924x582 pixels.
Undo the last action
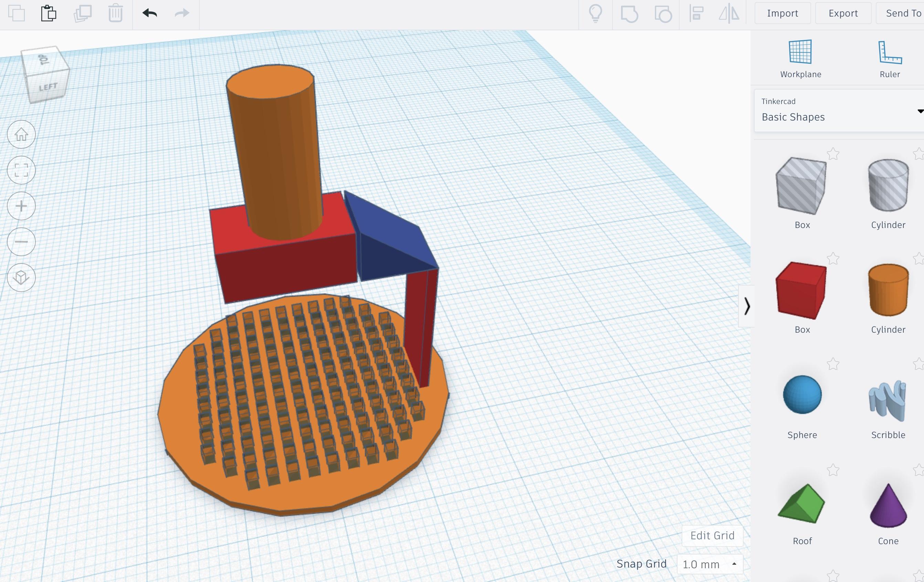tap(150, 13)
